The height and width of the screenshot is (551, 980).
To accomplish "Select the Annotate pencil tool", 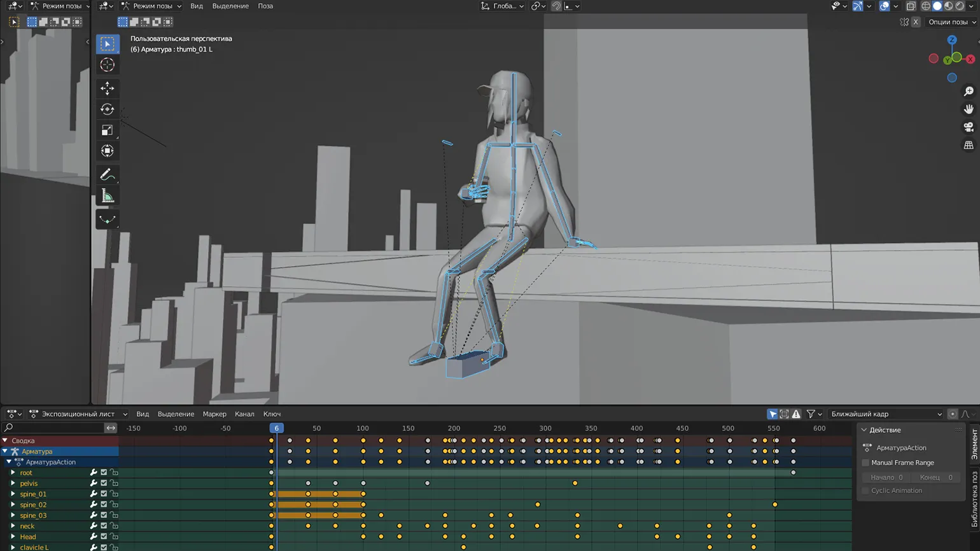I will (x=107, y=175).
